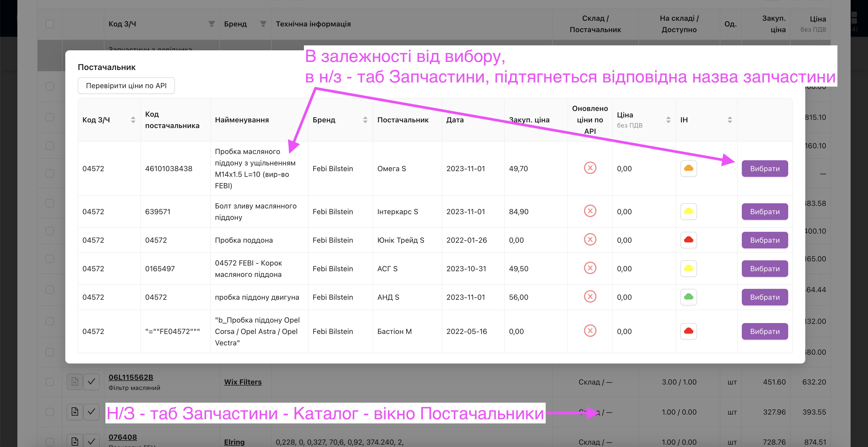Click document icon in 06L115562B row
The width and height of the screenshot is (868, 447).
point(74,382)
